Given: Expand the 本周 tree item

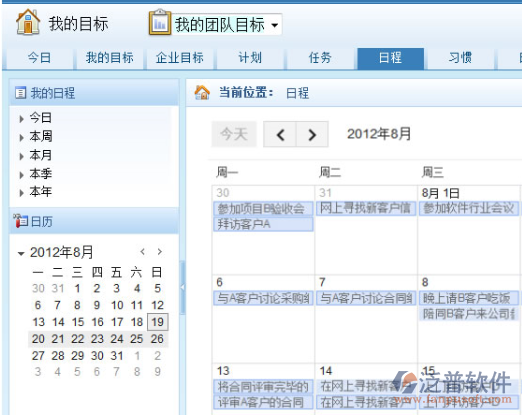Looking at the screenshot, I should tap(21, 137).
